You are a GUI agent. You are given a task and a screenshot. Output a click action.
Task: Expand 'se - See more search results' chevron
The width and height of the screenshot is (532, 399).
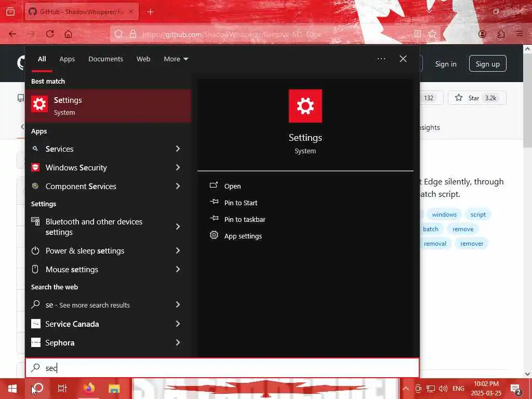click(178, 304)
